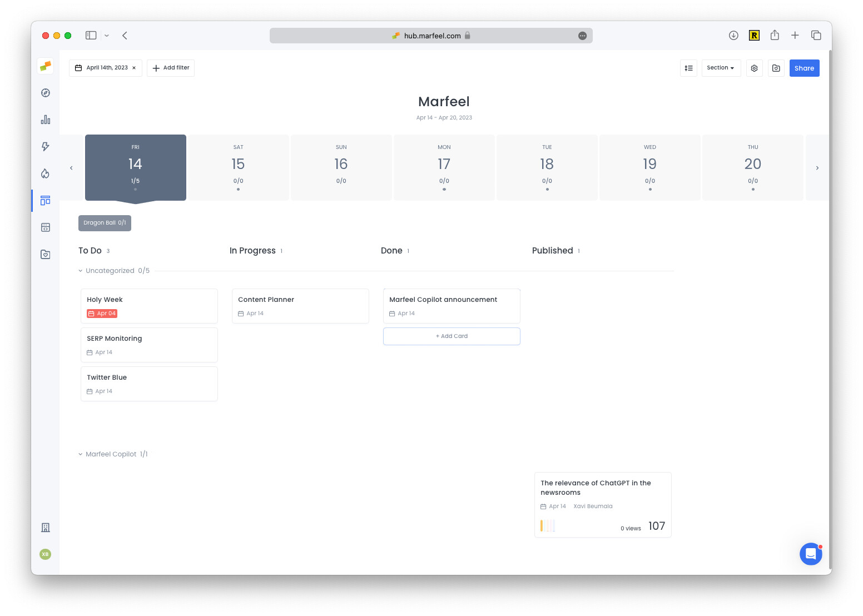Screen dimensions: 863x616
Task: Open the compass explore icon in sidebar
Action: coord(45,93)
